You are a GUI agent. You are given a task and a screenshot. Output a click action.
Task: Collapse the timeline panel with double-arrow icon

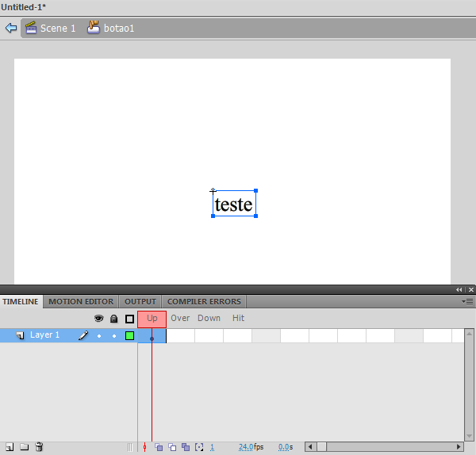[459, 290]
